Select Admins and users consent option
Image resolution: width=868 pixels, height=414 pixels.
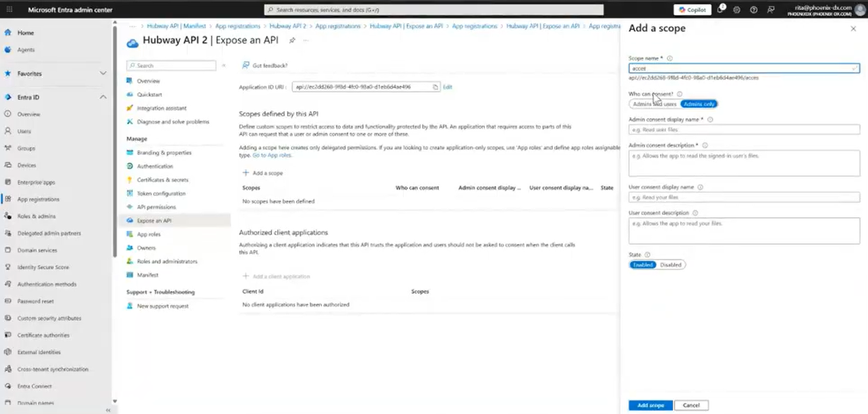click(x=654, y=104)
